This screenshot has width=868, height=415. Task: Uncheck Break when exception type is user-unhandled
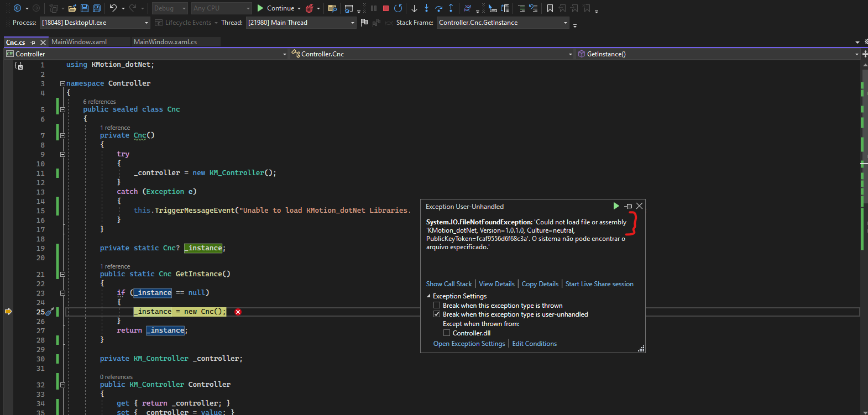point(437,314)
